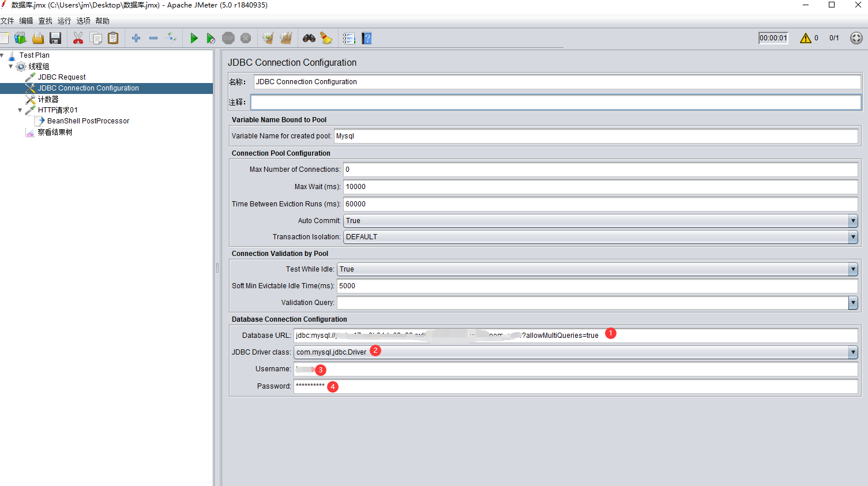The height and width of the screenshot is (486, 868).
Task: Click the Variable Name for created pool field
Action: [596, 136]
